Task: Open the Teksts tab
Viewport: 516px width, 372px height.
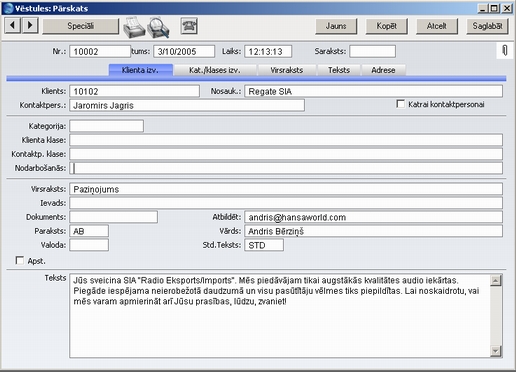Action: coord(339,70)
